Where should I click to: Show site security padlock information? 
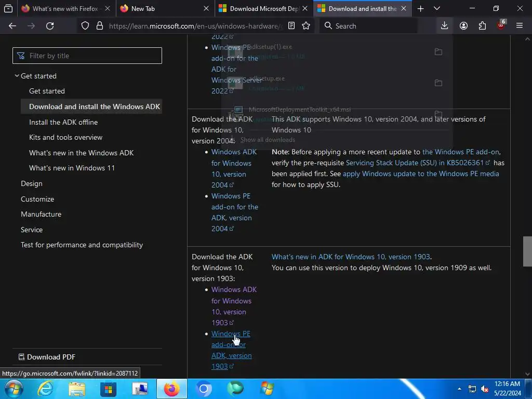[99, 26]
